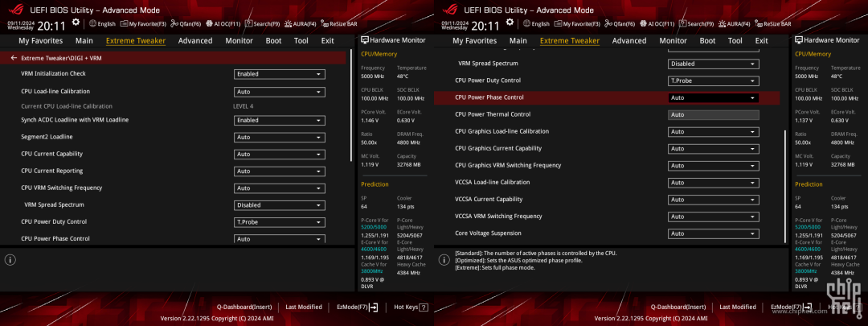
Task: Switch to Exit tab in right BIOS screen
Action: [x=762, y=40]
